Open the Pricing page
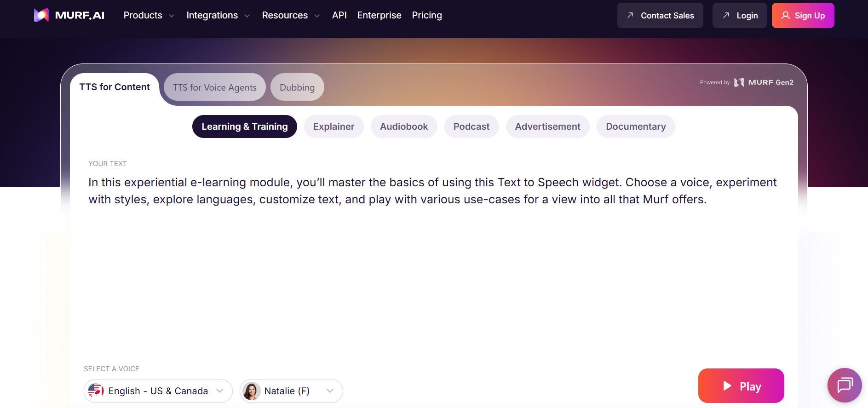This screenshot has width=868, height=408. click(427, 15)
